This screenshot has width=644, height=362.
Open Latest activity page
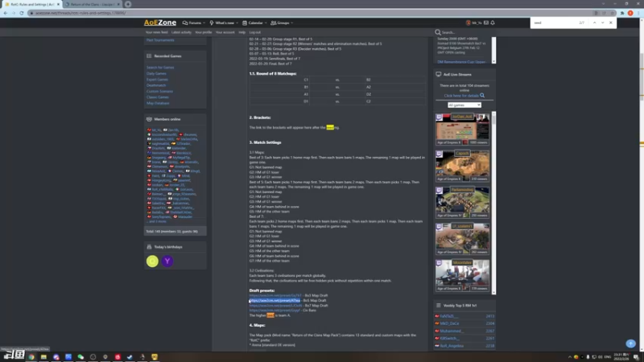(x=181, y=32)
